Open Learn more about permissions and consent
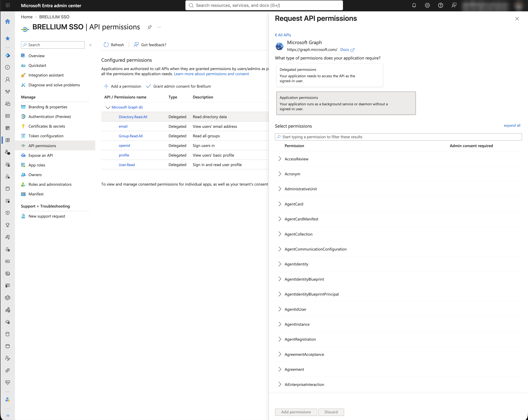The width and height of the screenshot is (528, 420). [x=211, y=74]
